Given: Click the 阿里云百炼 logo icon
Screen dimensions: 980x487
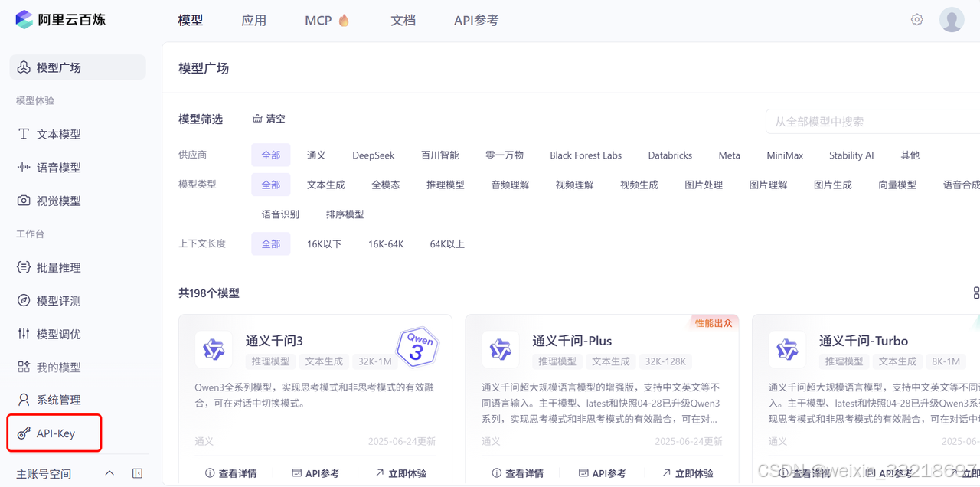Looking at the screenshot, I should click(x=24, y=19).
